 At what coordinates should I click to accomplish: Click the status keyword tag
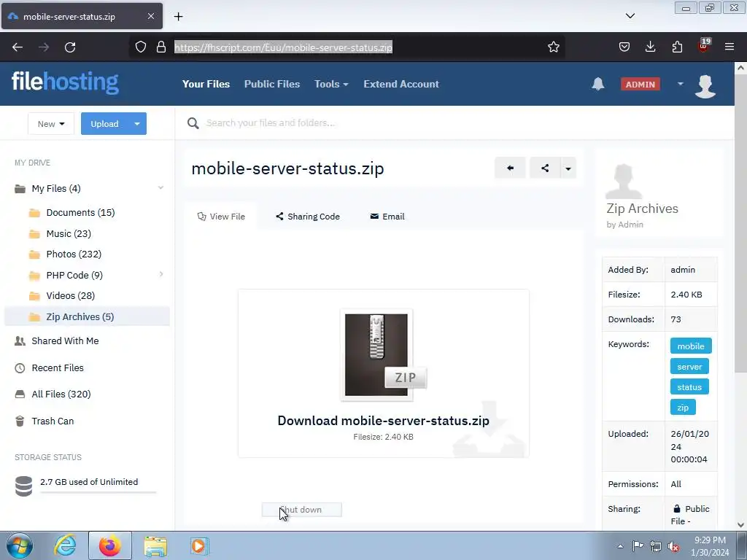point(689,387)
